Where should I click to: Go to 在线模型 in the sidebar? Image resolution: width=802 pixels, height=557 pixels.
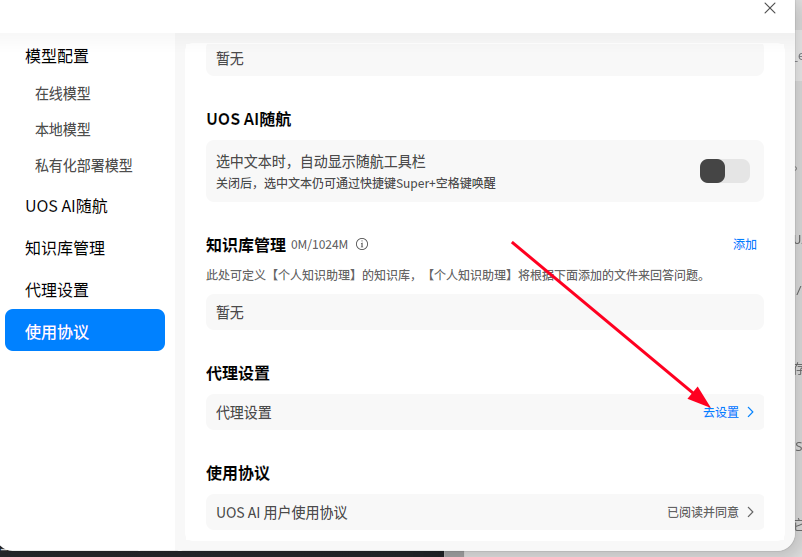(x=63, y=94)
